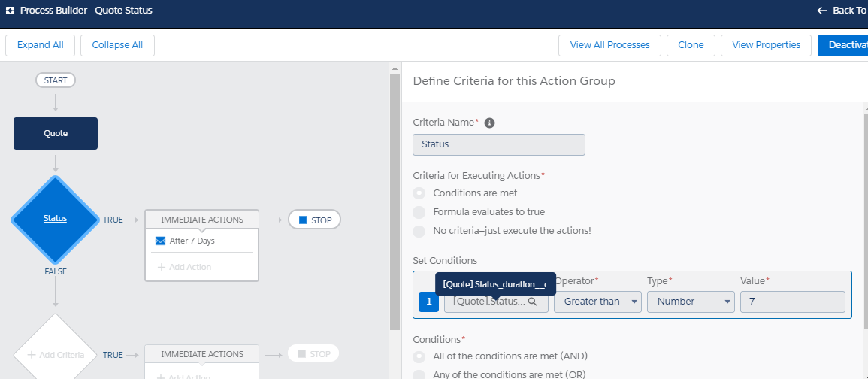Open View All Processes
This screenshot has height=379, width=868.
coord(609,45)
